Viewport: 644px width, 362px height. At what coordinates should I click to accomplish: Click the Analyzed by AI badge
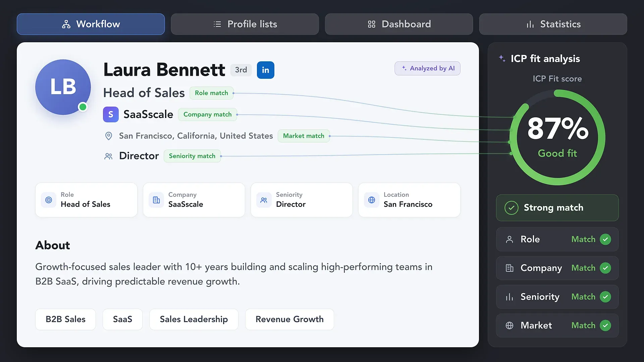(x=427, y=68)
